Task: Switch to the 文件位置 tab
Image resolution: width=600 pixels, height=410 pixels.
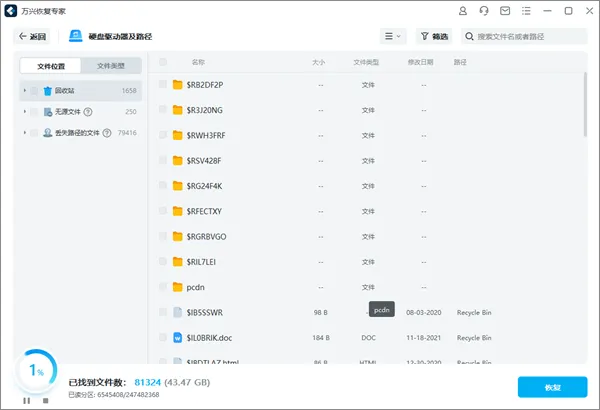Action: [51, 66]
